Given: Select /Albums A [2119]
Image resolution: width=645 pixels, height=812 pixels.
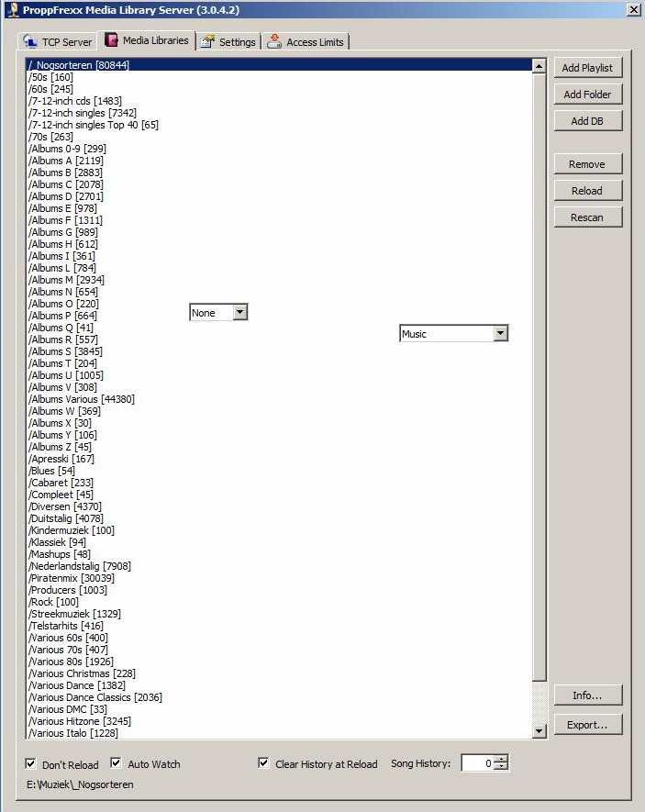Looking at the screenshot, I should [x=279, y=161].
